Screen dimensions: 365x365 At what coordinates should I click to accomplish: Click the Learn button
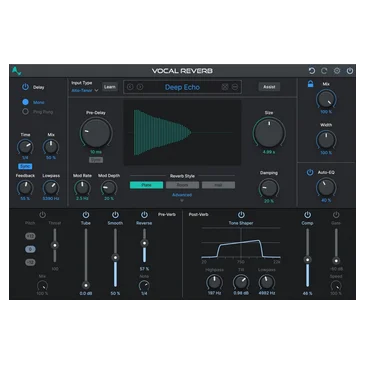(x=110, y=87)
